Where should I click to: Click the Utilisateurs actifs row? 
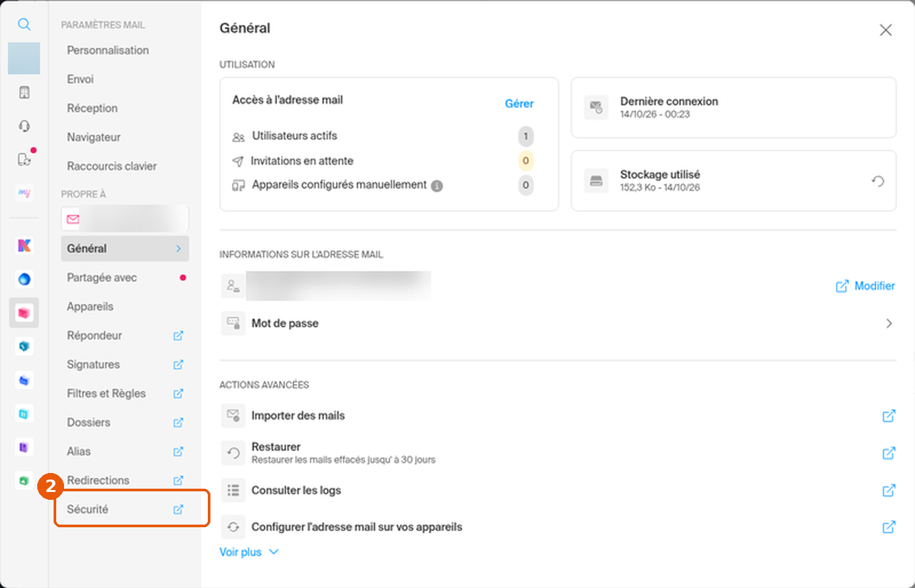tap(383, 136)
